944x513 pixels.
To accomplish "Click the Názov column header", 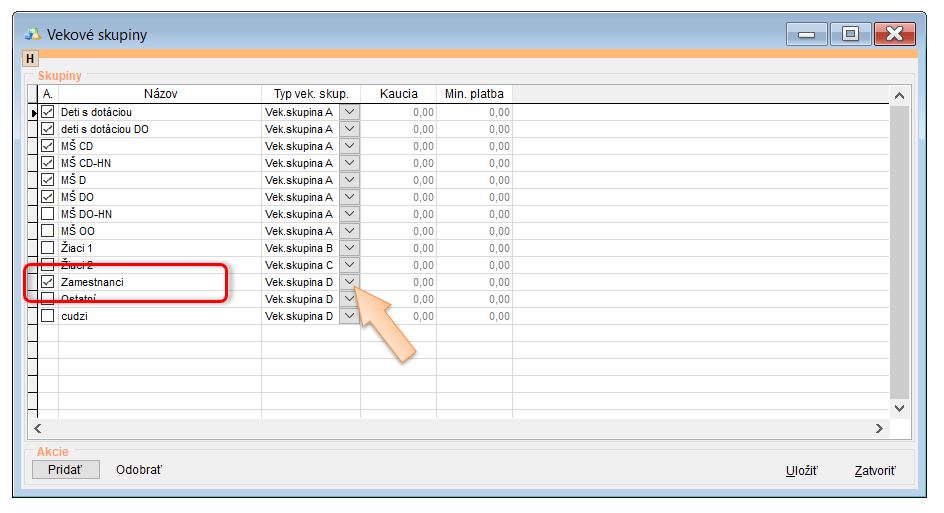I will click(160, 94).
